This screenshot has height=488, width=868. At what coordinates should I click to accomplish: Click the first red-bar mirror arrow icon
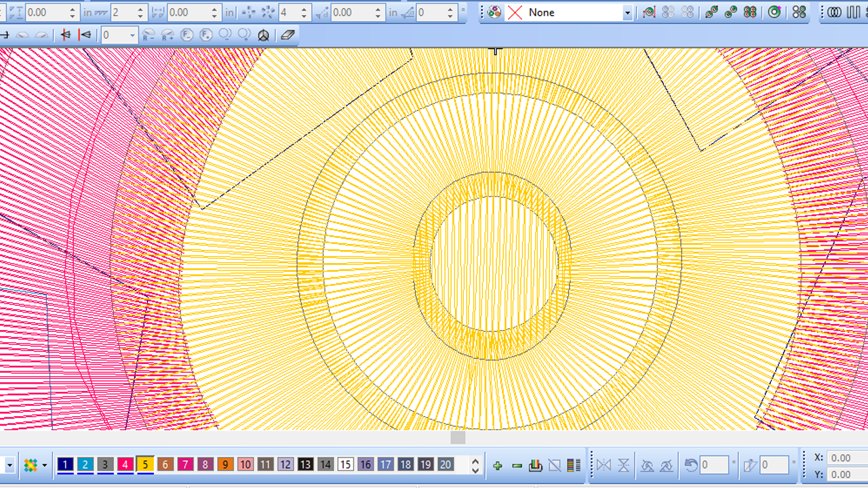[x=66, y=35]
